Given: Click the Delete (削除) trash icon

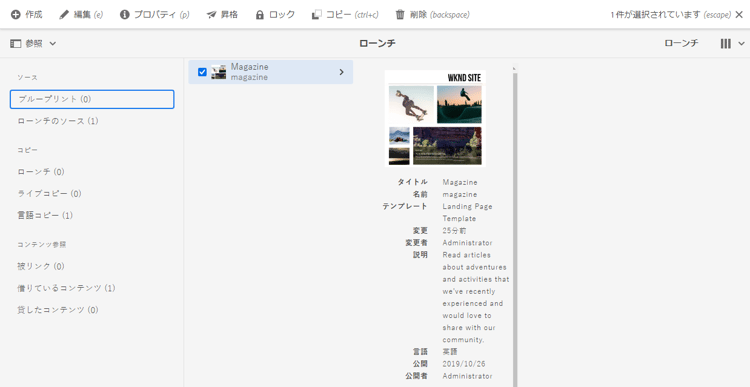Looking at the screenshot, I should (x=400, y=15).
